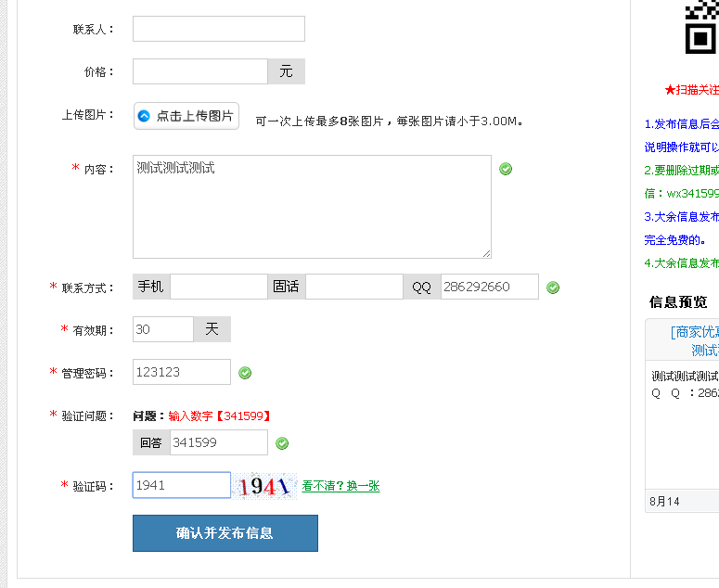The image size is (719, 588).
Task: Click the green checkmark beside QQ field
Action: coord(553,288)
